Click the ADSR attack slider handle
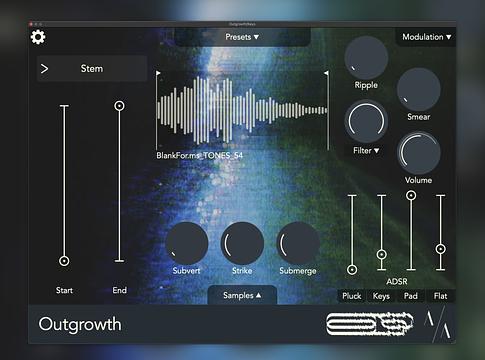This screenshot has width=485, height=360. click(x=352, y=270)
